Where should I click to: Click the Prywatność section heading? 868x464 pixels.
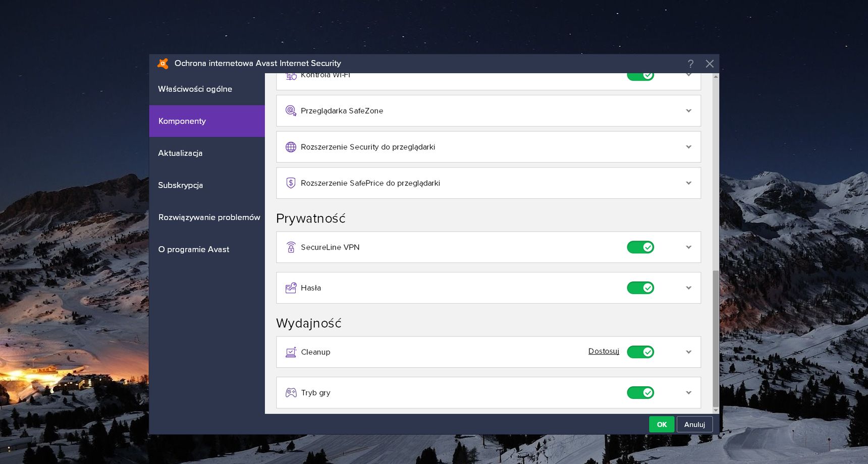(310, 218)
